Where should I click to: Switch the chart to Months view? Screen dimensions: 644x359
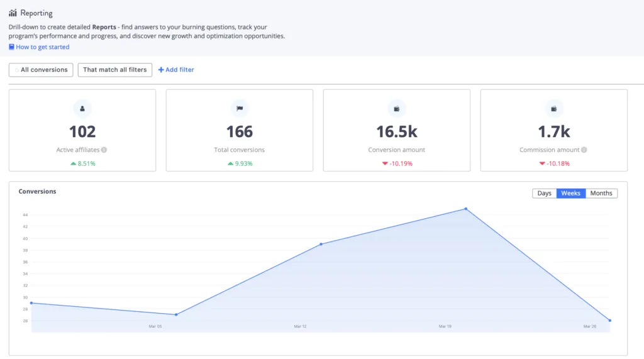[601, 194]
